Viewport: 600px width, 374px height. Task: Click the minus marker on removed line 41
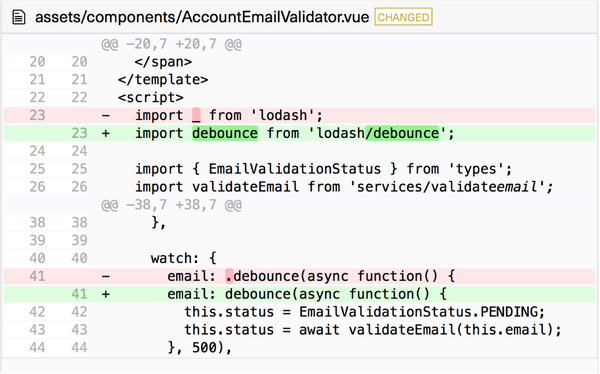click(106, 276)
